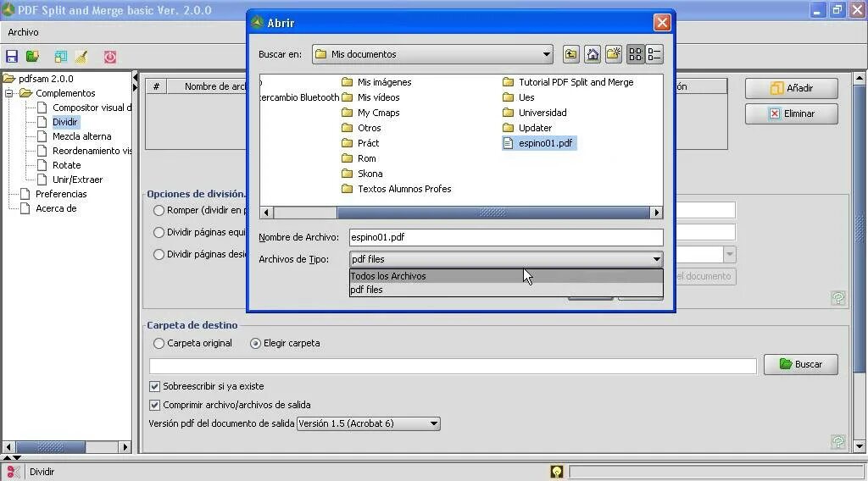Click the destination folder path field

point(453,366)
